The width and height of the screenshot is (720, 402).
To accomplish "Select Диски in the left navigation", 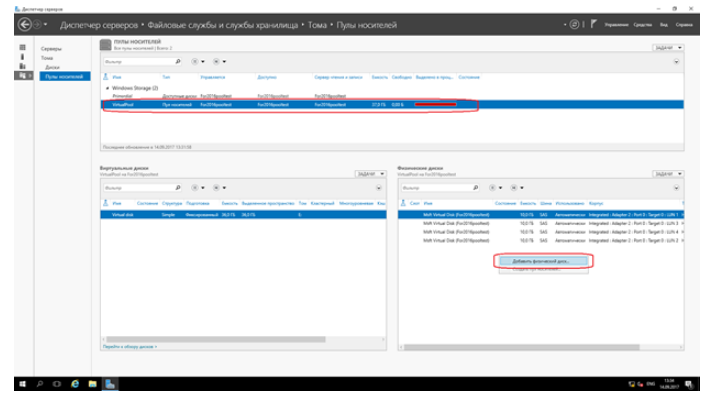I will pyautogui.click(x=51, y=67).
